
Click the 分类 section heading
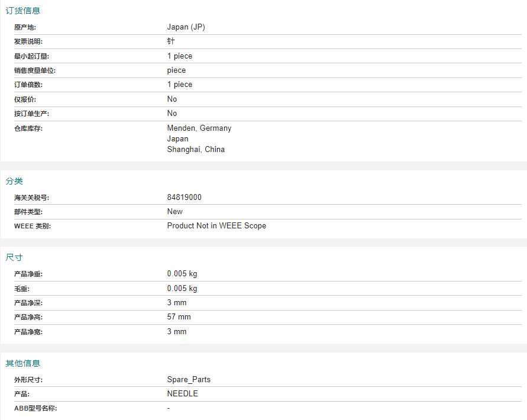pyautogui.click(x=14, y=181)
